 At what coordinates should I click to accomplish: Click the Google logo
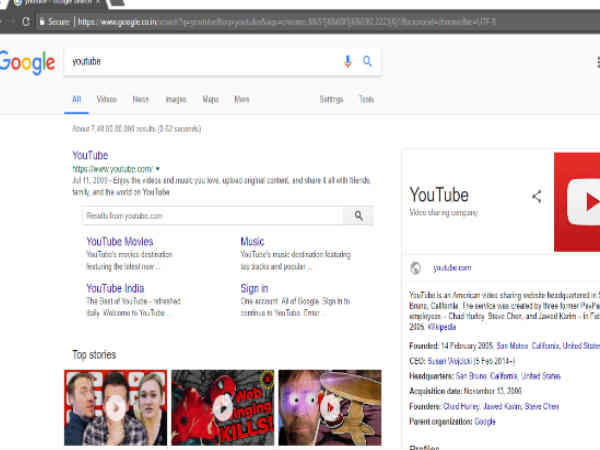point(28,62)
